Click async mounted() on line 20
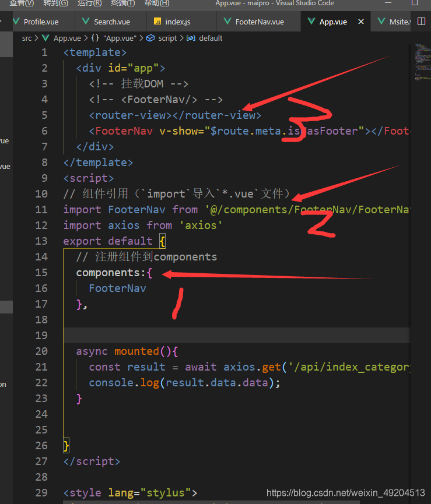 127,351
